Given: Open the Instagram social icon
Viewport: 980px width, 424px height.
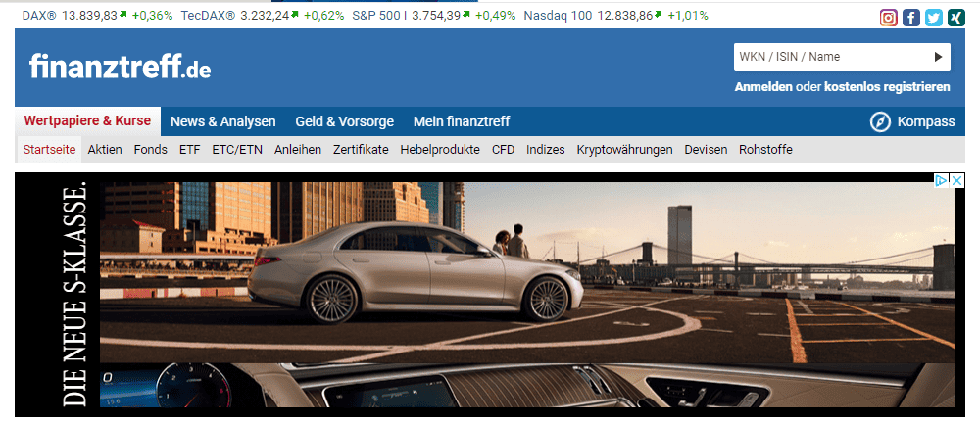Looking at the screenshot, I should (888, 18).
